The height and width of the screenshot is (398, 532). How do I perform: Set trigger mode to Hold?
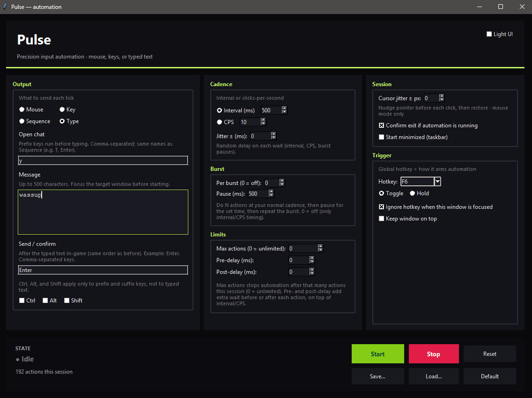tap(419, 193)
